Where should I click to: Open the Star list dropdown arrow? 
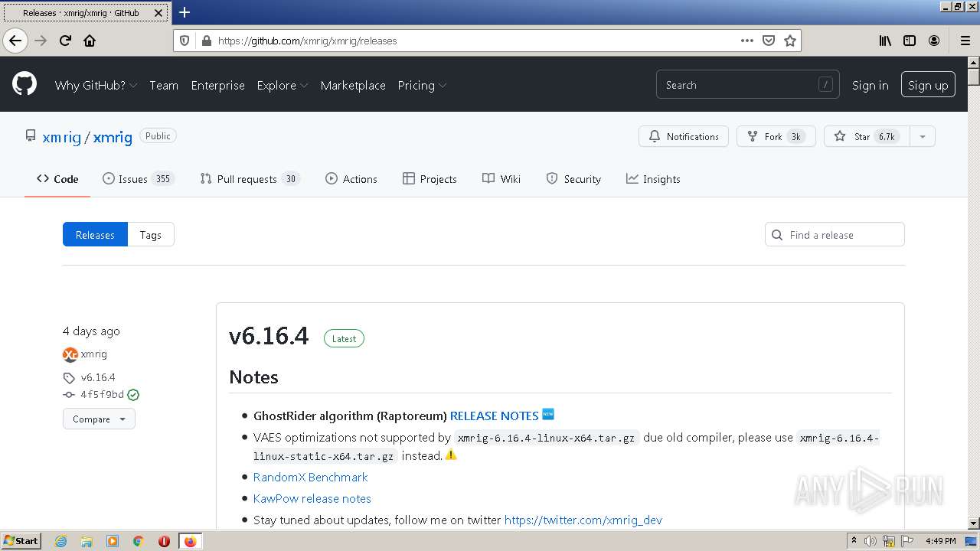pos(923,136)
